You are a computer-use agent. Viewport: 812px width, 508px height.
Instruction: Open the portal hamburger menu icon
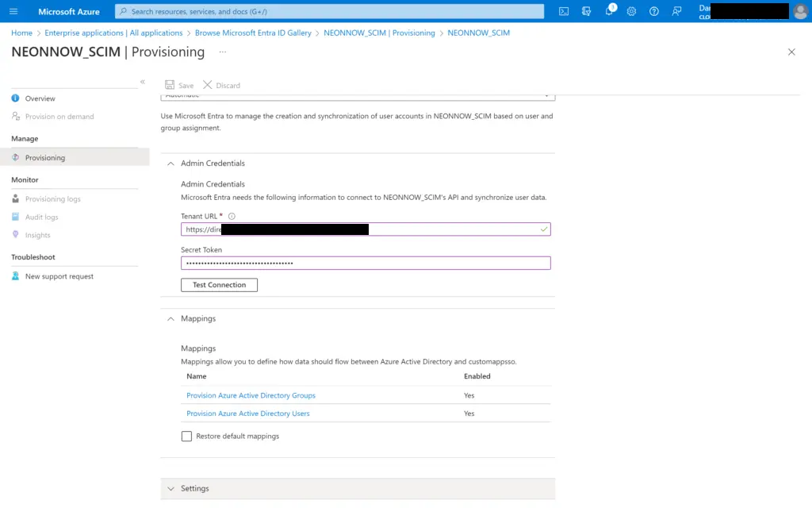[x=13, y=11]
